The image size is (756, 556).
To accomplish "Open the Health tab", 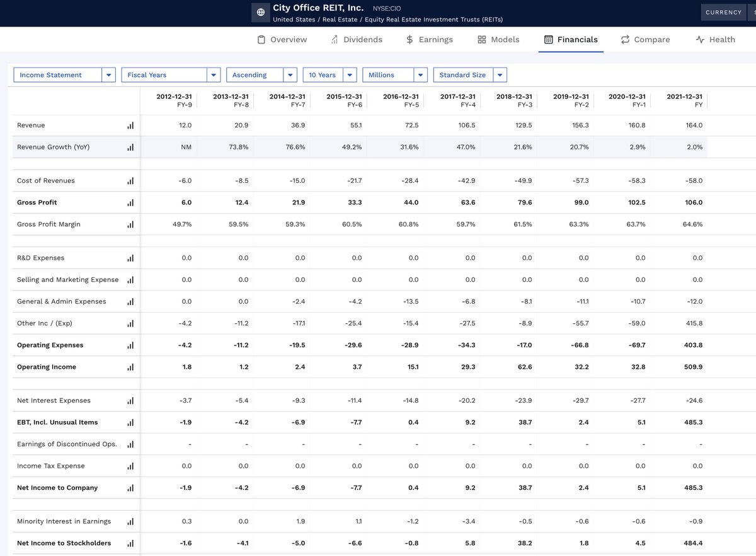I will 715,39.
